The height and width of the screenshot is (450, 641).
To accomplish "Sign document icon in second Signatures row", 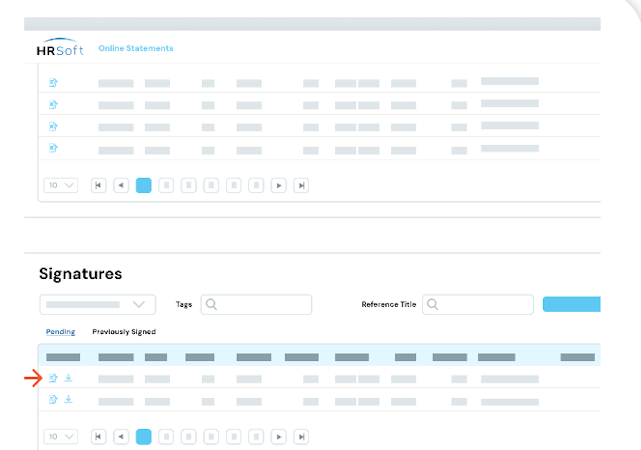I will 53,399.
